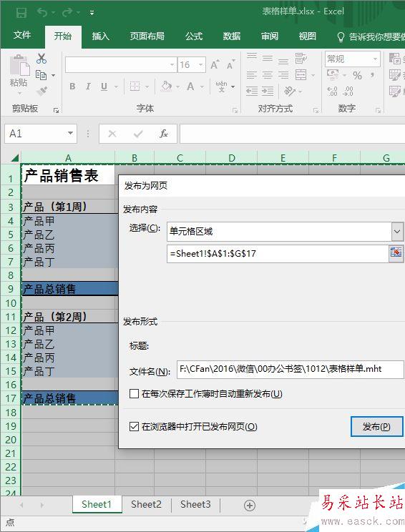405x532 pixels.
Task: Click the cell range field =Sheet1!$A$1:$G$17
Action: (x=278, y=253)
